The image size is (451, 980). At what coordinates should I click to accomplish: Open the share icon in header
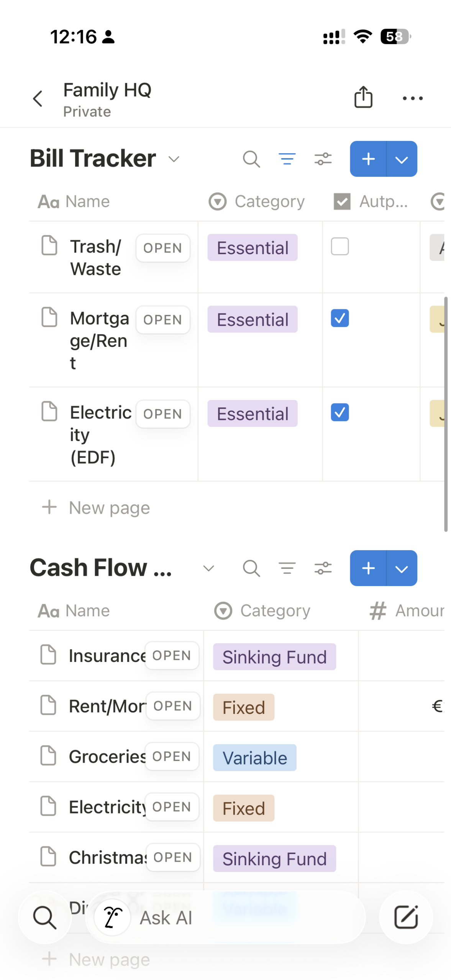[x=362, y=97]
